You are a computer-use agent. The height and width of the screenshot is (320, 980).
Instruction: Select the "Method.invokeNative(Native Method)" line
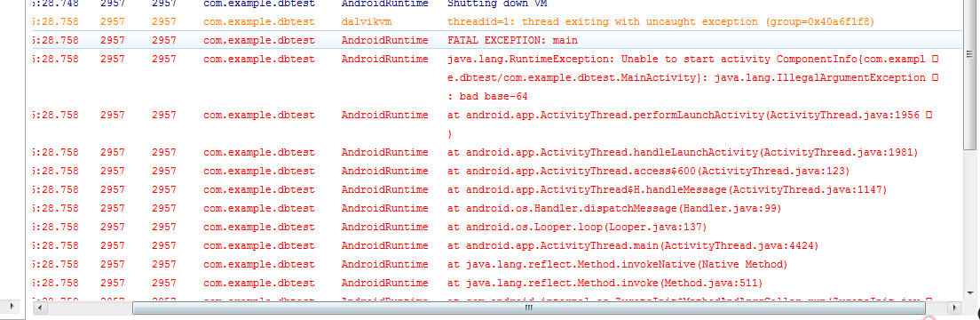[x=618, y=264]
